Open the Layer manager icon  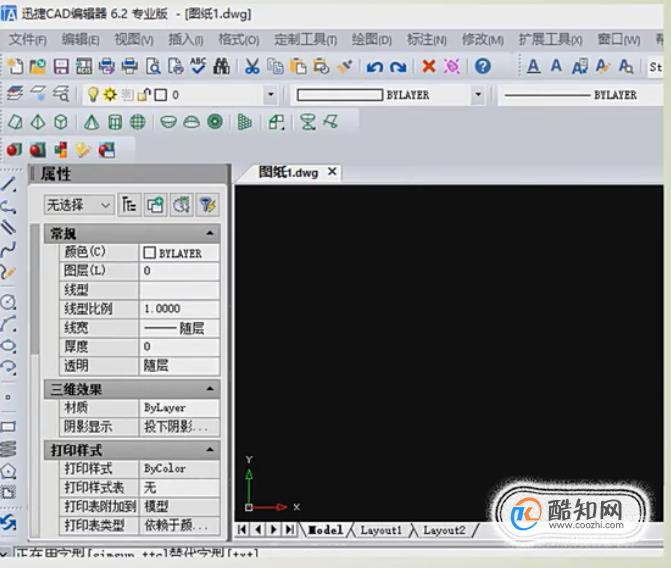[15, 94]
